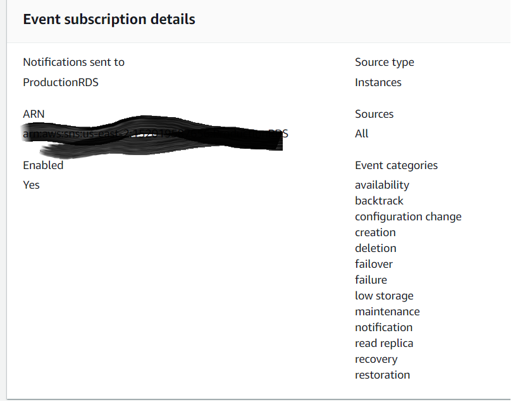This screenshot has width=532, height=409.
Task: Select the All sources value
Action: click(x=362, y=134)
